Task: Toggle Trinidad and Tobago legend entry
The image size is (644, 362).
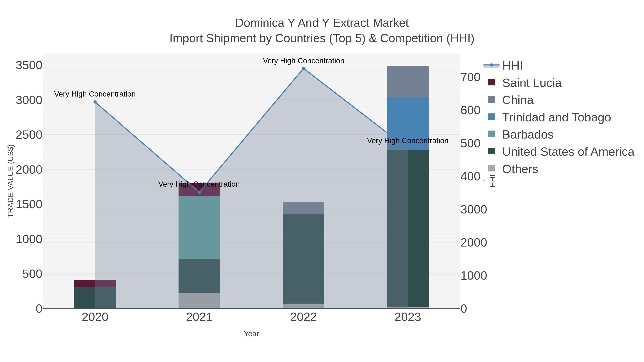Action: tap(549, 117)
